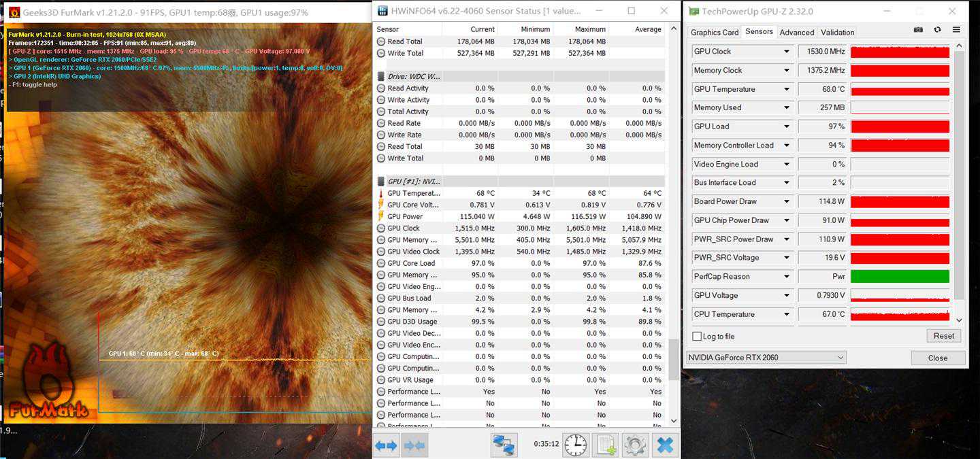Click the expand-columns double arrow button in HWiNFO
The height and width of the screenshot is (459, 980).
point(386,445)
